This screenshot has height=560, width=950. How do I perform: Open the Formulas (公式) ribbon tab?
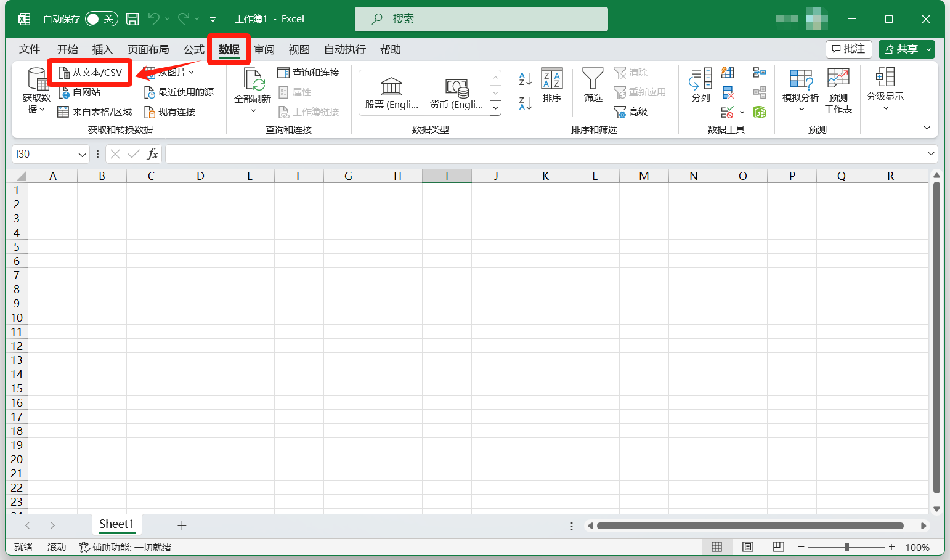(193, 49)
